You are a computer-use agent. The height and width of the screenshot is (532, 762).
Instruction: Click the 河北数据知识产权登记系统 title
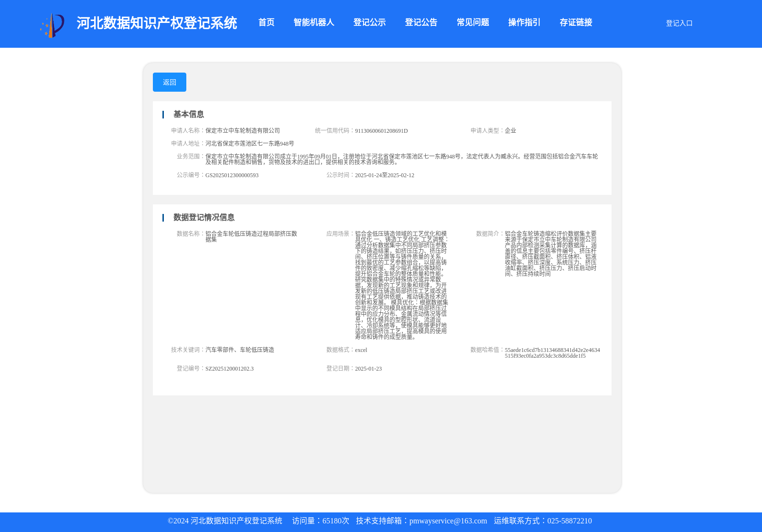pos(157,23)
